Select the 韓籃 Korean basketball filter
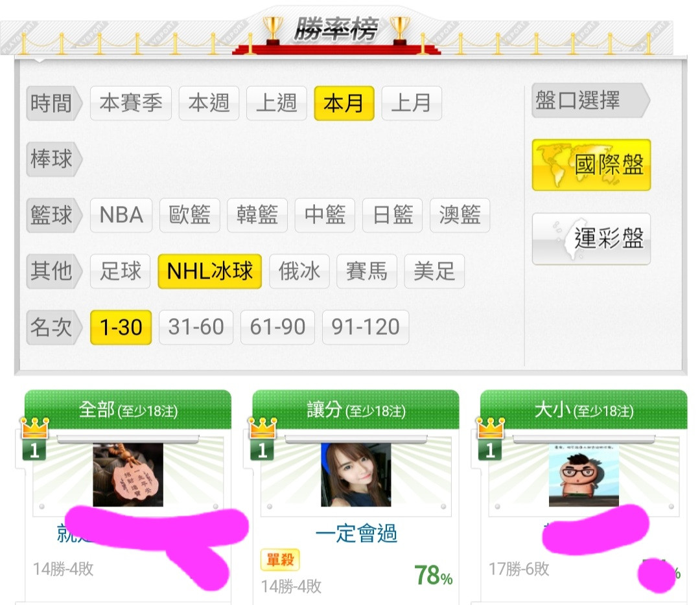This screenshot has height=605, width=700. 257,215
